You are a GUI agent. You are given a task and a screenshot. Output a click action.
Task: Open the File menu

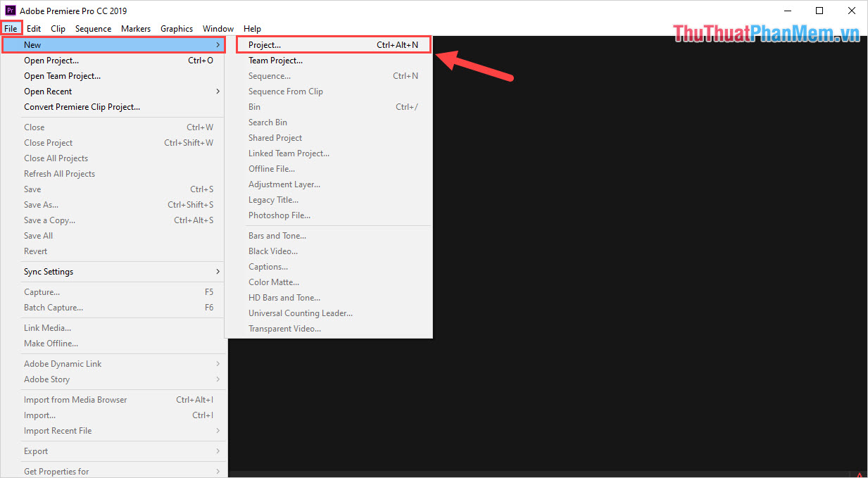(11, 29)
